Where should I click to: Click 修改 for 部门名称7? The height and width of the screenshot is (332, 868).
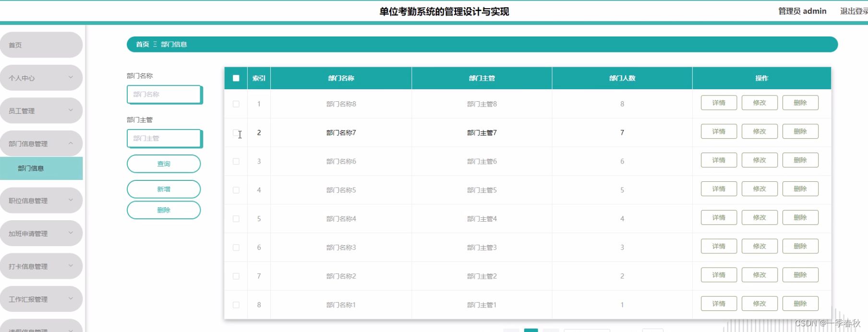click(x=759, y=131)
